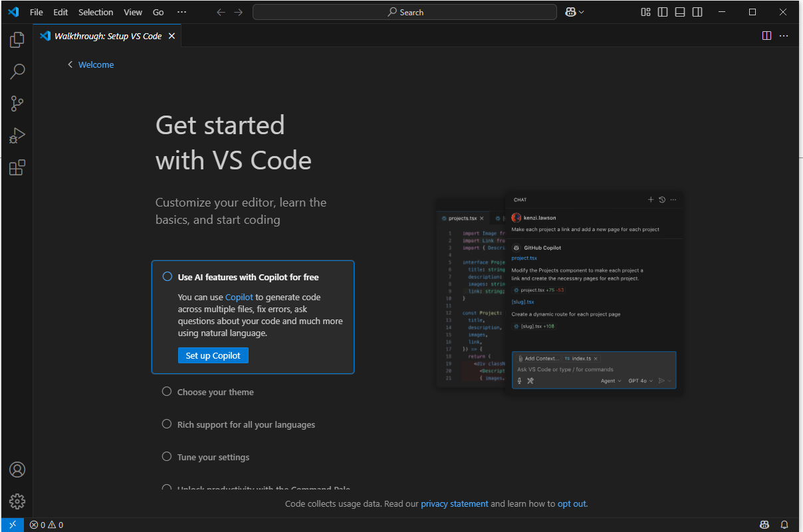Mark 'Choose your theme' step circle
Screen dimensions: 803x532
(x=167, y=392)
